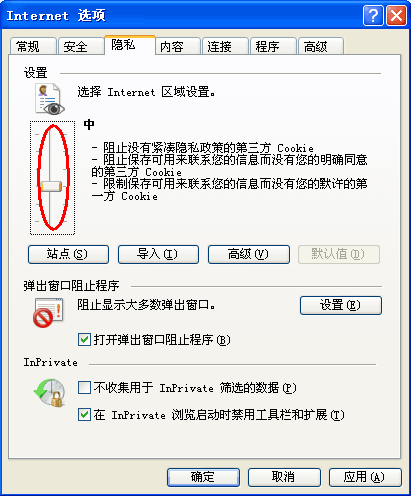Open pop-up blocker 设置(E) button
Image resolution: width=411 pixels, height=496 pixels.
tap(341, 305)
